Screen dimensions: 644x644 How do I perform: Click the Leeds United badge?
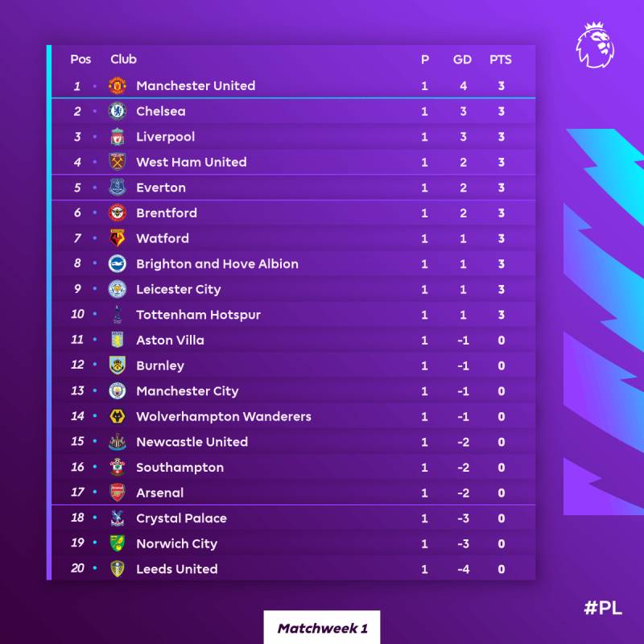pos(118,569)
